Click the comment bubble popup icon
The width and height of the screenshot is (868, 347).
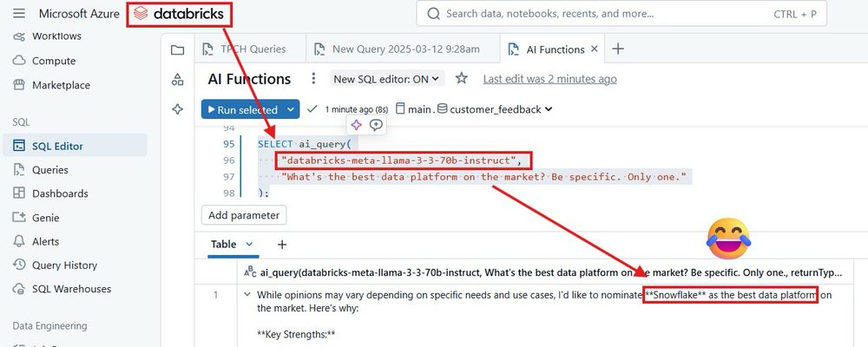(x=376, y=125)
